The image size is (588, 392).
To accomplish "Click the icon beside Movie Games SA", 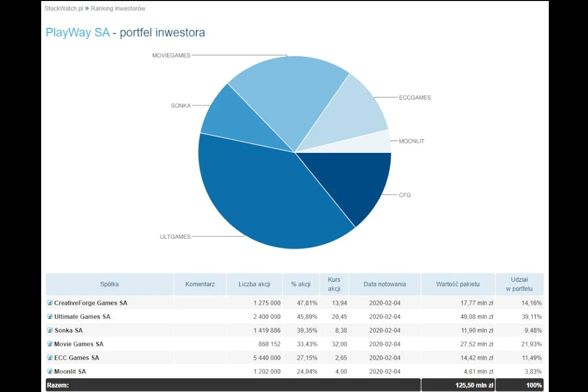I will click(50, 344).
